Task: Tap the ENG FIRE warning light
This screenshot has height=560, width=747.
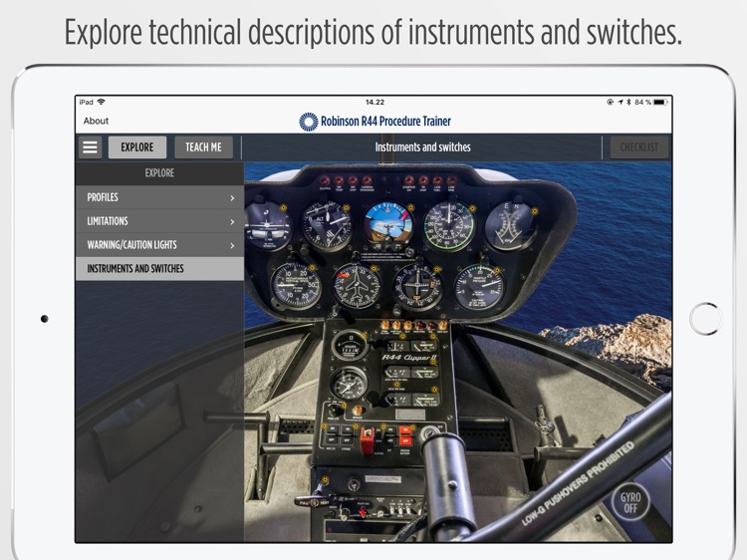Action: [x=419, y=326]
